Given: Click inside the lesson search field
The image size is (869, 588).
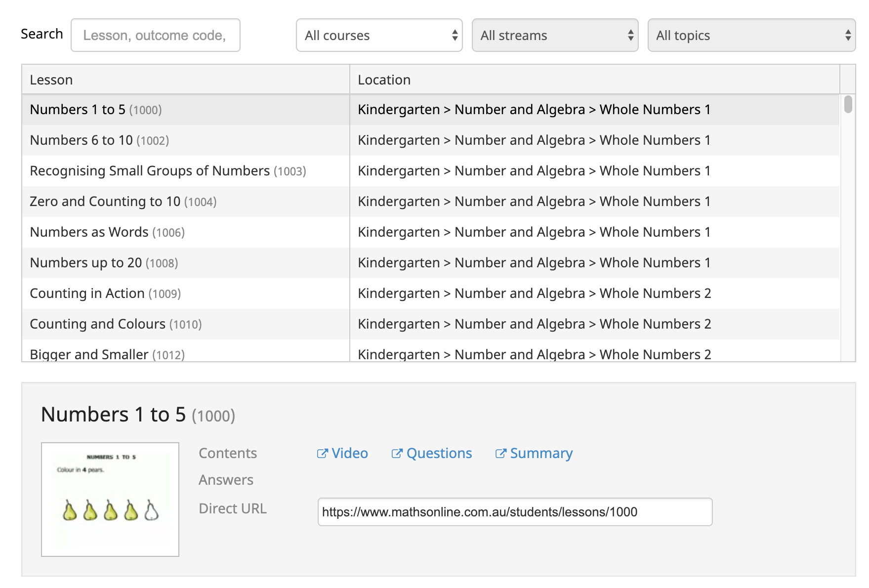Looking at the screenshot, I should point(156,35).
